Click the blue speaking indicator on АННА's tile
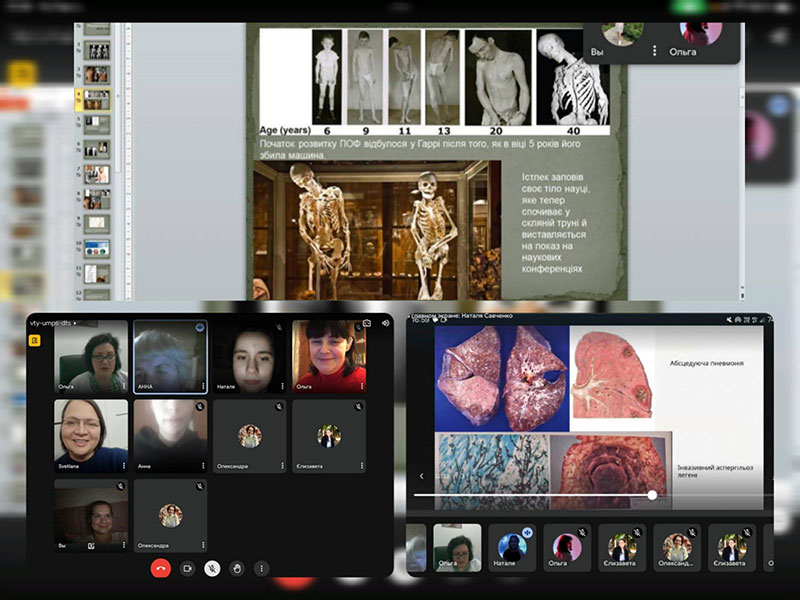Screen dimensions: 800x600 click(x=200, y=328)
